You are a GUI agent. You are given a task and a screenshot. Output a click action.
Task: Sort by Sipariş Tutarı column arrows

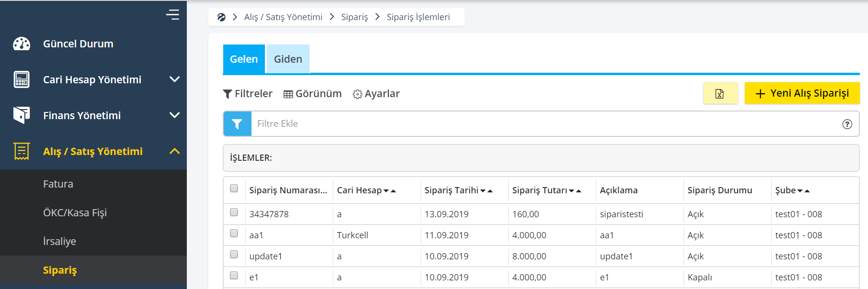point(575,191)
